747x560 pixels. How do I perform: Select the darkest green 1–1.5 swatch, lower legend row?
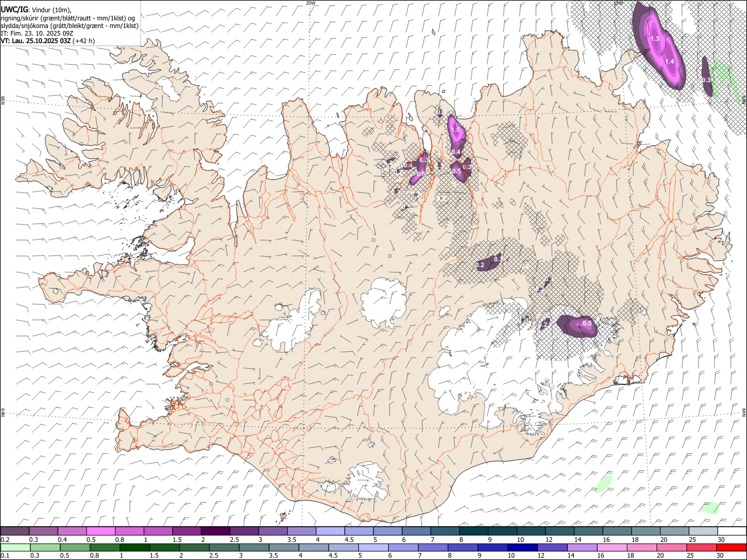(135, 547)
